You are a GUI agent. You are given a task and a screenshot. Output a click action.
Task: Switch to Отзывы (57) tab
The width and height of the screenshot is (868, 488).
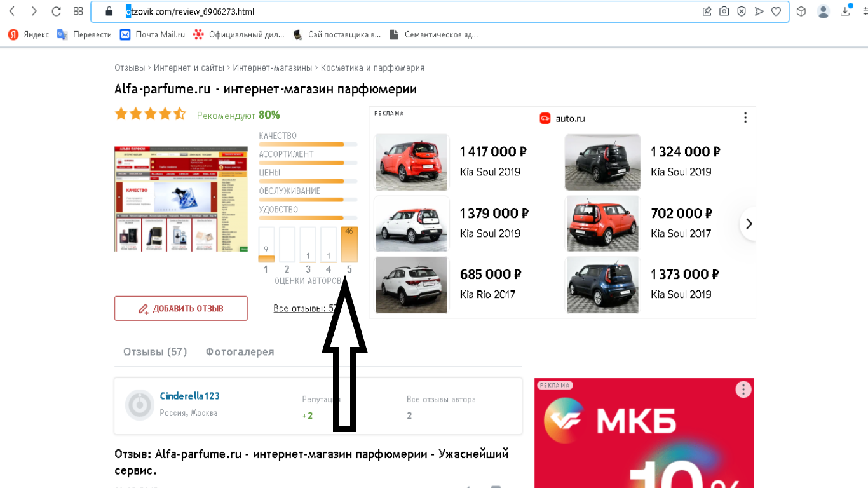click(155, 351)
